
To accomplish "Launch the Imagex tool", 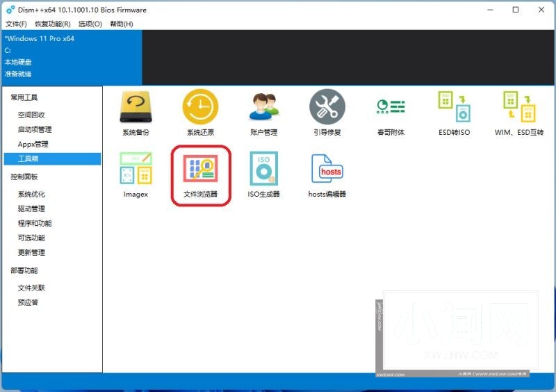I will pos(136,174).
